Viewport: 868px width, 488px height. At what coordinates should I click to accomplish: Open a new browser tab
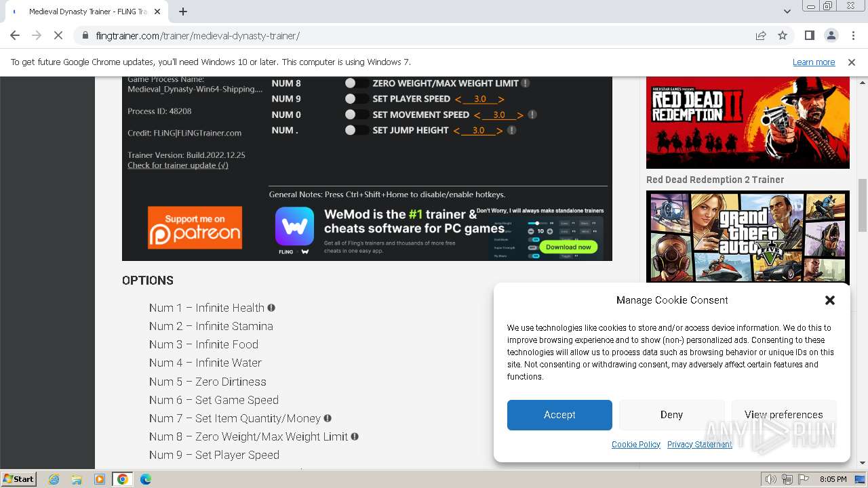coord(182,12)
